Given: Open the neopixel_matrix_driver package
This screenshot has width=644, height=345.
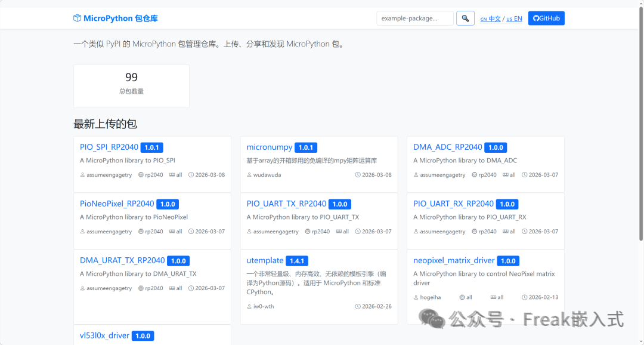Looking at the screenshot, I should tap(454, 261).
